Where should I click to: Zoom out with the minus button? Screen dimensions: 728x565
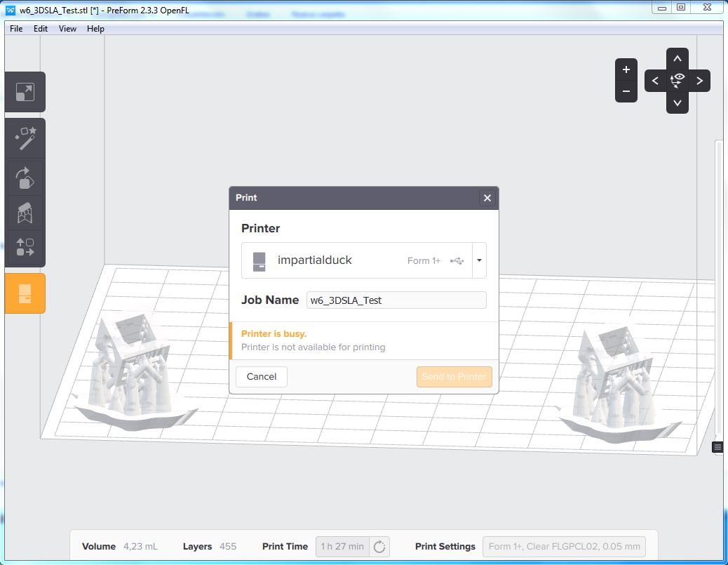(626, 91)
